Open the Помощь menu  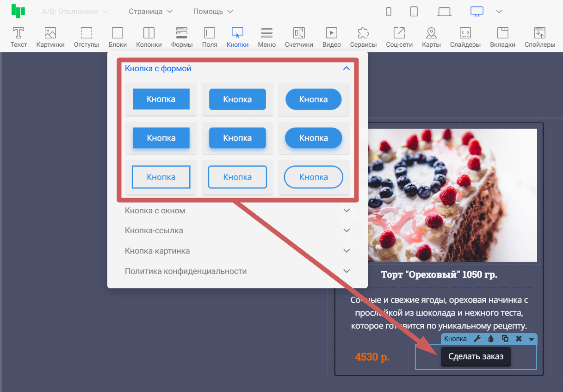click(x=213, y=11)
